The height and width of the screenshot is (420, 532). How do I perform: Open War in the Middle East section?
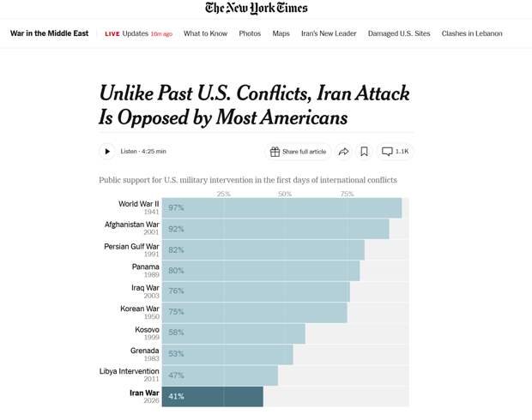pos(49,33)
